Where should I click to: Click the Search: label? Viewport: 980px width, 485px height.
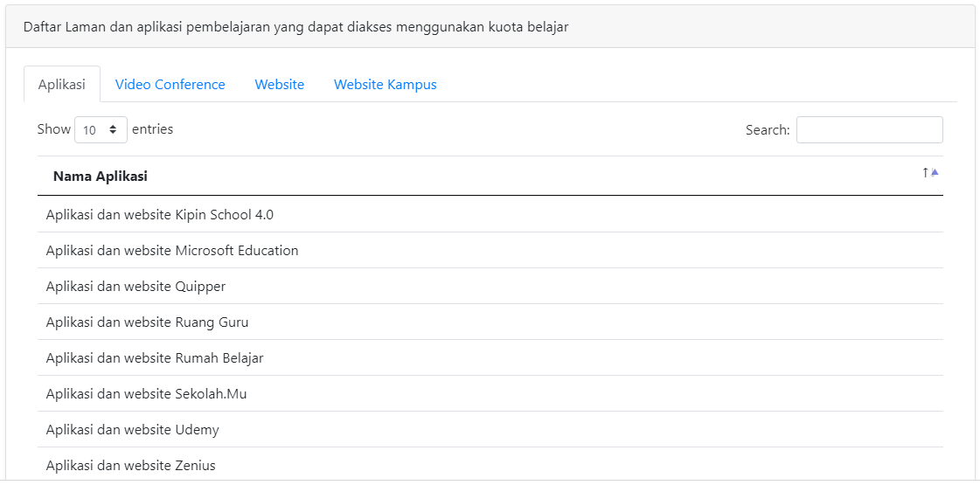point(768,130)
